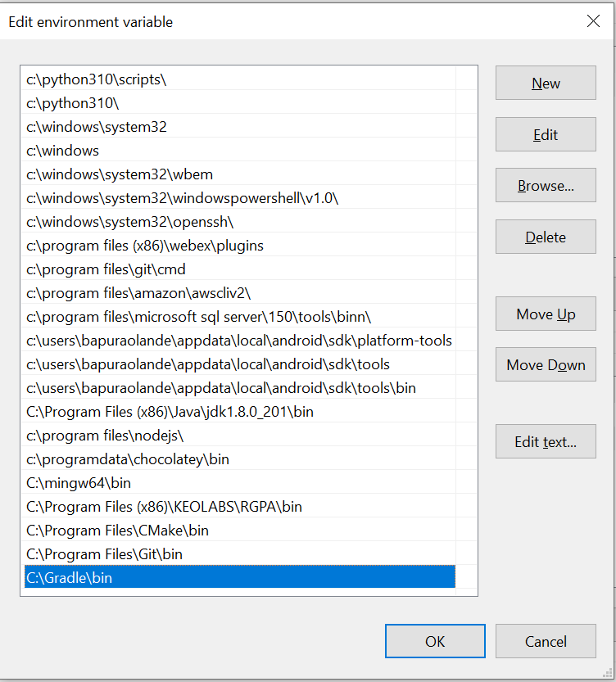The width and height of the screenshot is (616, 682).
Task: Select C:\Program Files\Git\bin row
Action: 240,554
